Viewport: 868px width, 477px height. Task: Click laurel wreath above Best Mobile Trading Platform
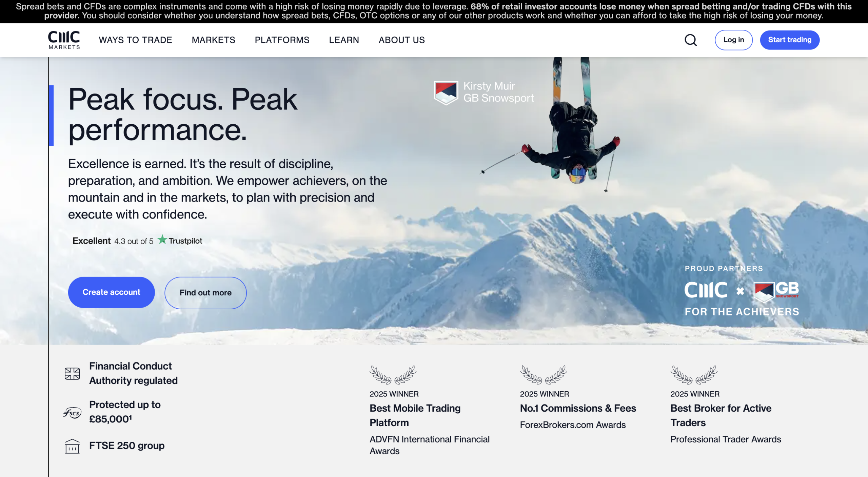pyautogui.click(x=393, y=375)
